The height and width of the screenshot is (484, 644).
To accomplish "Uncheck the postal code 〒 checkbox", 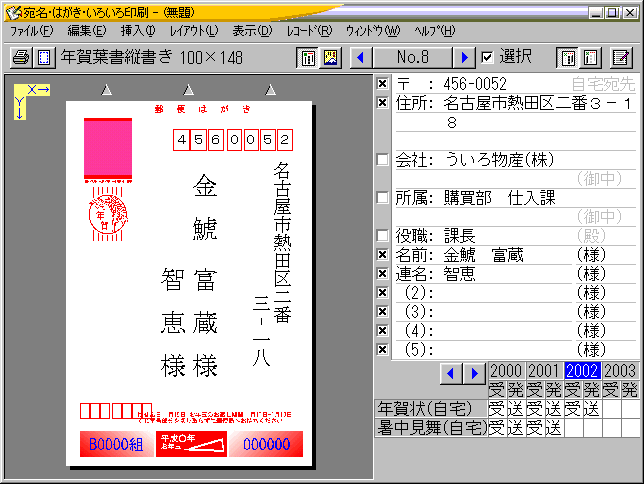I will coord(382,84).
